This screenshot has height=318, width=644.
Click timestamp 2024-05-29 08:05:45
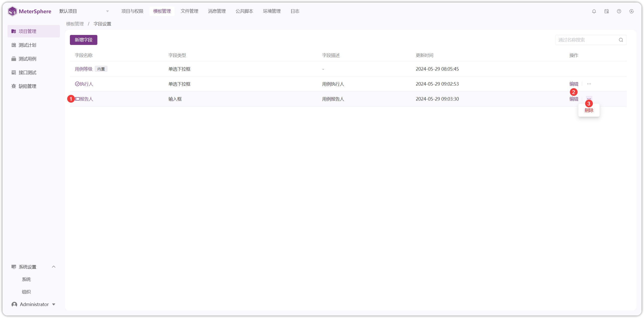[x=437, y=69]
